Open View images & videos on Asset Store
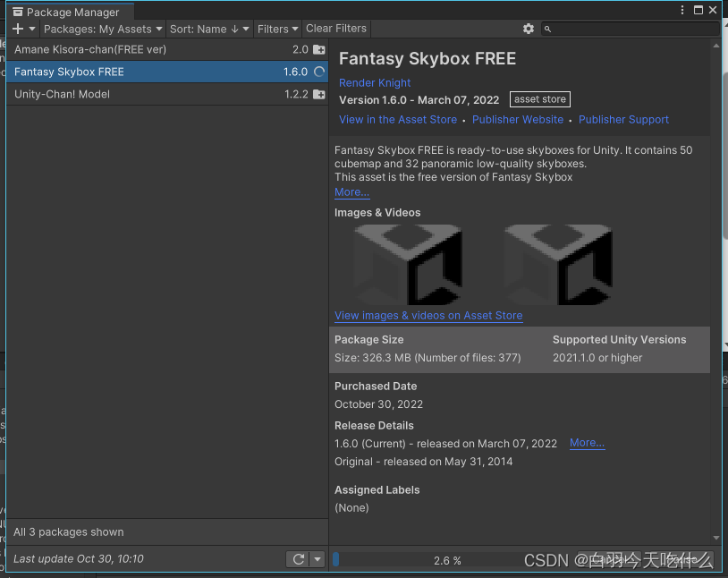Viewport: 728px width, 578px height. [428, 316]
